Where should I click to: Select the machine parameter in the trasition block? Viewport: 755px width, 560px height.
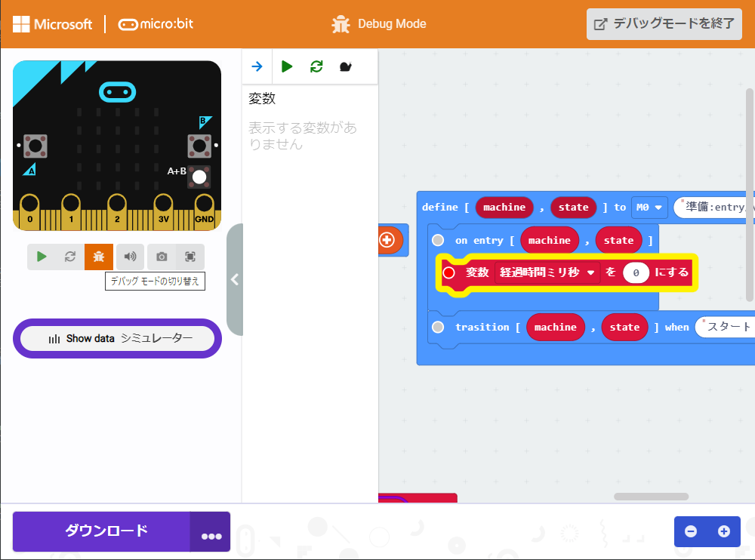coord(555,328)
